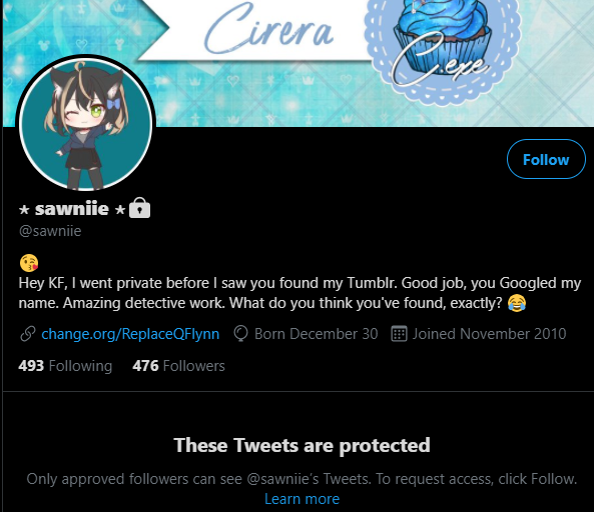The image size is (594, 512).
Task: Click the These Tweets are protected heading
Action: point(302,445)
